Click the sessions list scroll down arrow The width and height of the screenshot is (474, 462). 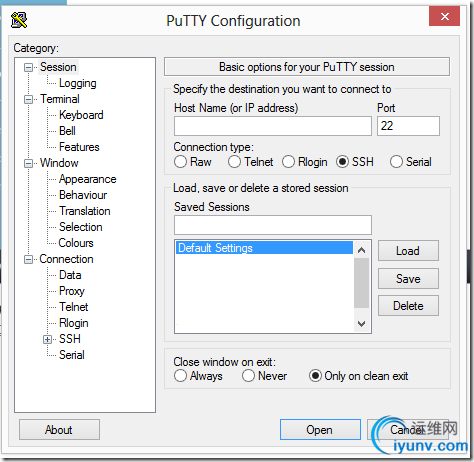(362, 323)
